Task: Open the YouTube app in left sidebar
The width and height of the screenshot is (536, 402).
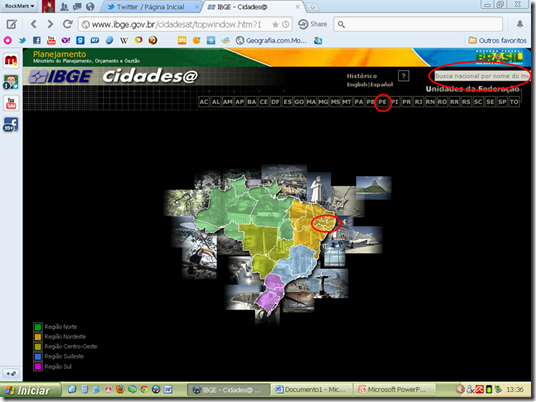Action: [x=11, y=103]
